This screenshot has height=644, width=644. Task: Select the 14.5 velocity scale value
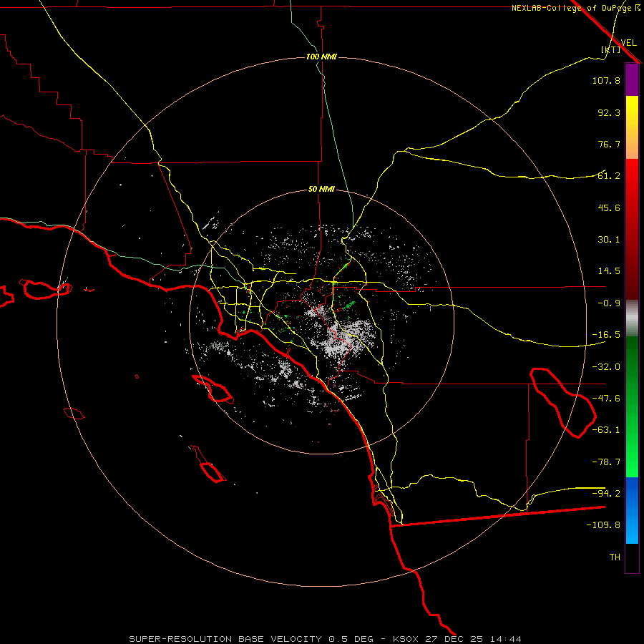[609, 271]
